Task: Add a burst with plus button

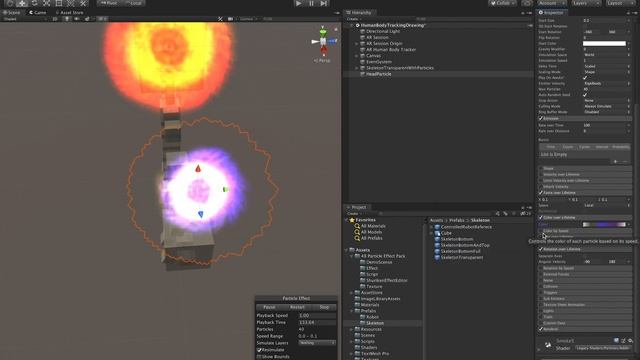Action: tap(616, 162)
